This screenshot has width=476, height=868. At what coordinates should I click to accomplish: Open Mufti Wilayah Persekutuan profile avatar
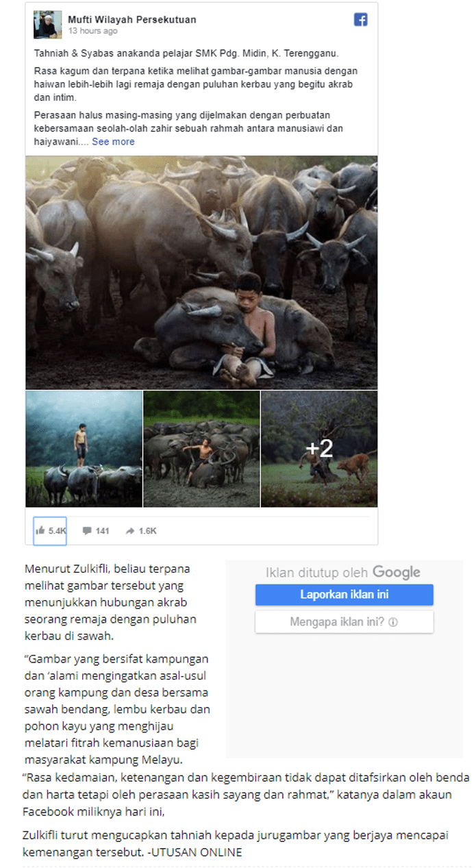point(47,25)
